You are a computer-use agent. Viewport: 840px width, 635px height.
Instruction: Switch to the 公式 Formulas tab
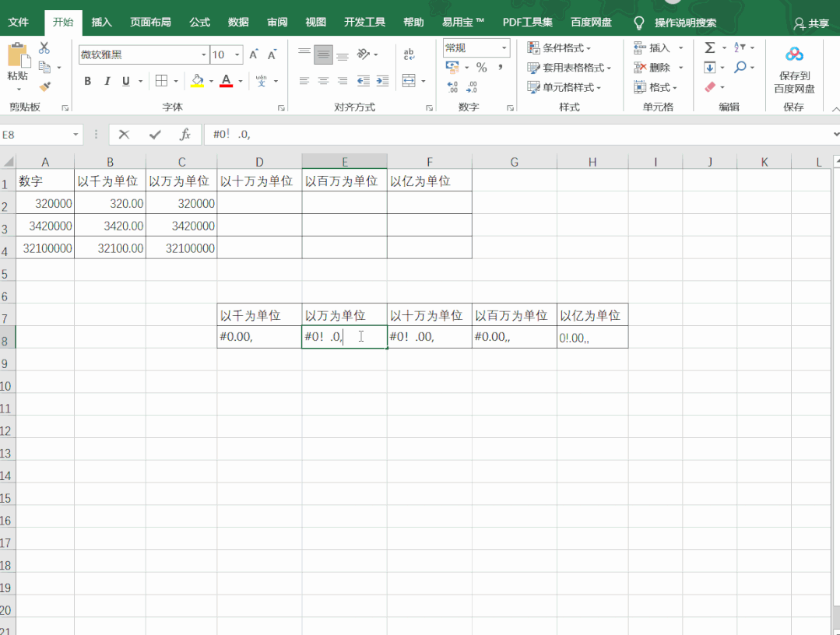[199, 23]
